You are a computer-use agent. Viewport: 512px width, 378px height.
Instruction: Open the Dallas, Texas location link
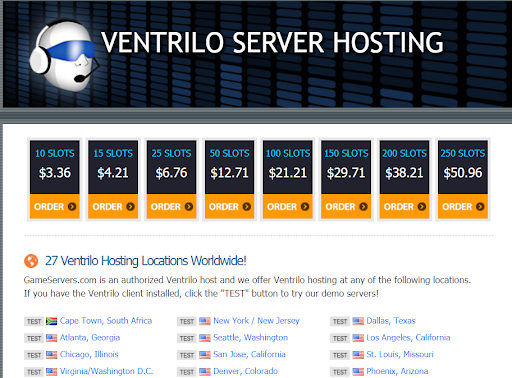[x=391, y=321]
